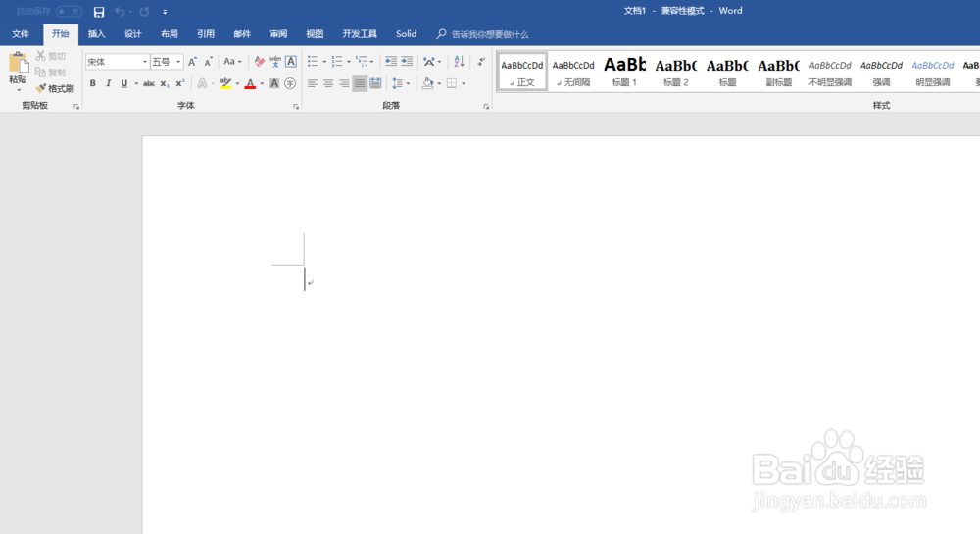Screen dimensions: 980x534
Task: Open the borders dropdown arrow
Action: tap(464, 83)
